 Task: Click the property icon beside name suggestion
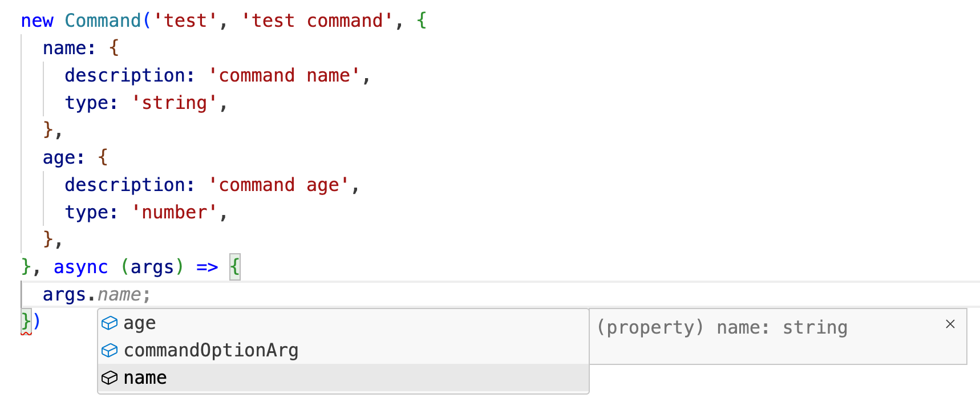(x=109, y=378)
